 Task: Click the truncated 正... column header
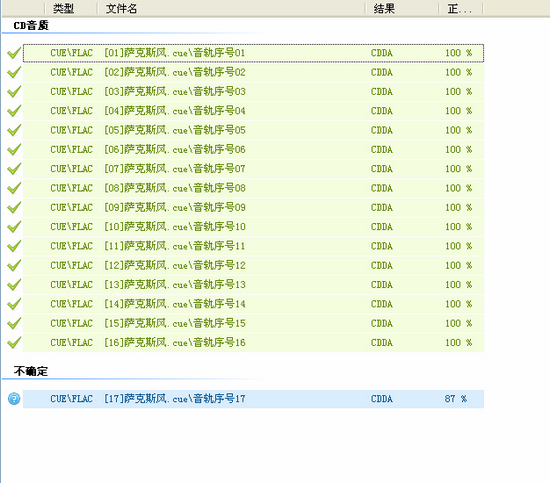(461, 8)
